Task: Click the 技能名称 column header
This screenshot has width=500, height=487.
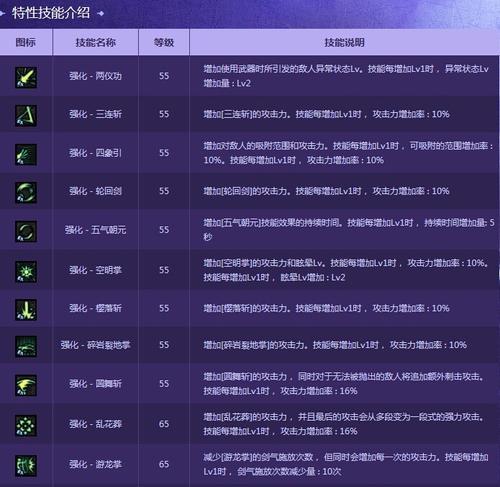Action: pyautogui.click(x=95, y=42)
